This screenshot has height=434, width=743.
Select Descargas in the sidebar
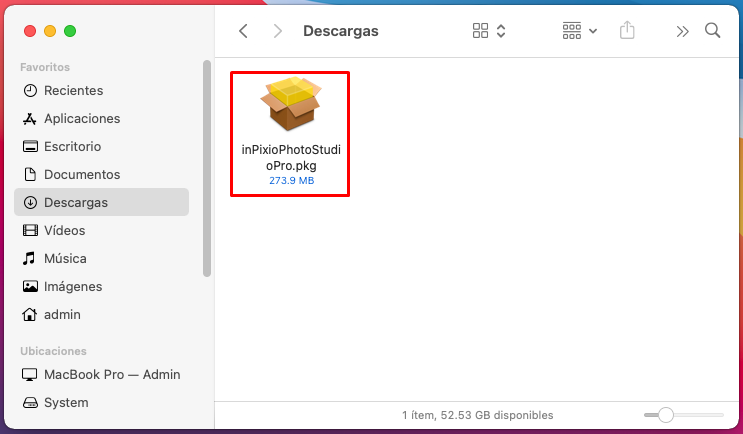pos(101,202)
